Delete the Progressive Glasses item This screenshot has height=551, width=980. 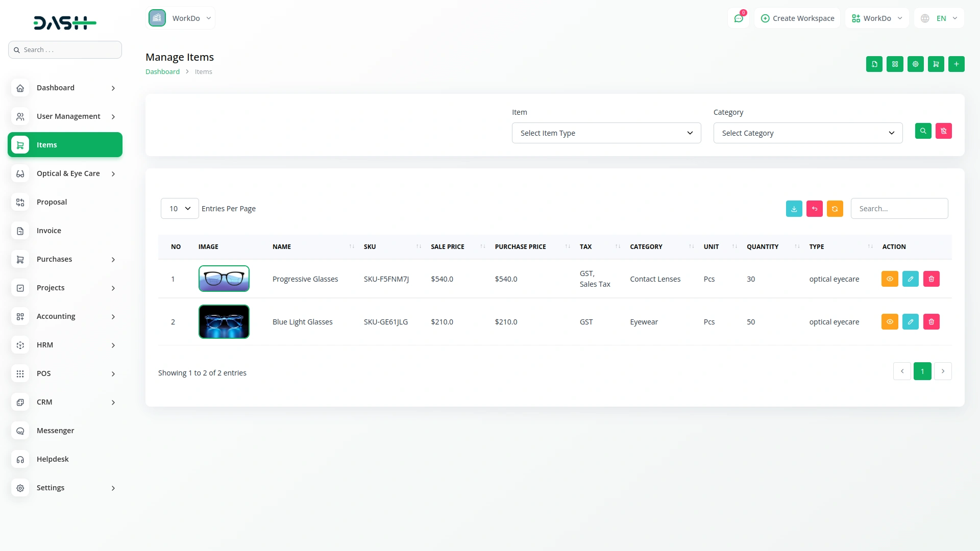(x=931, y=279)
